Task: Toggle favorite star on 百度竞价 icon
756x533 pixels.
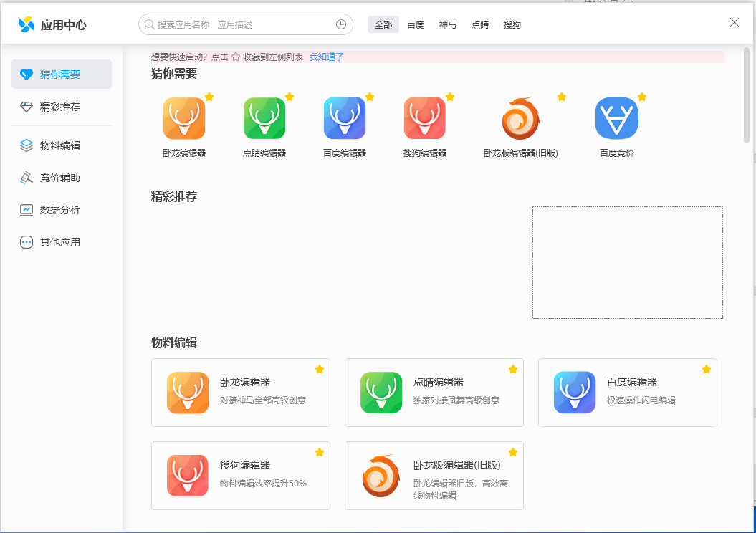Action: click(642, 97)
